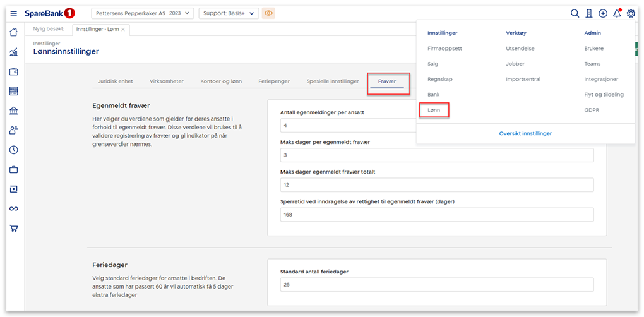Choose Lønn in the Innstillinger menu
The height and width of the screenshot is (317, 644).
(434, 110)
